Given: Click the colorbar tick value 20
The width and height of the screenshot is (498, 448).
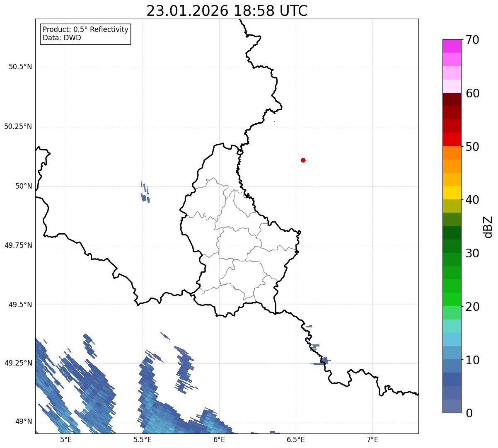Looking at the screenshot, I should pyautogui.click(x=472, y=307).
